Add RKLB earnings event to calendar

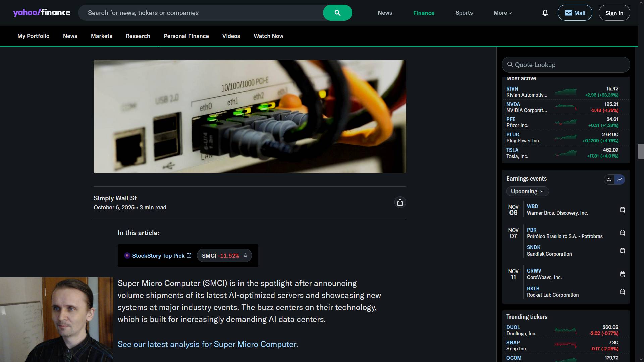622,292
